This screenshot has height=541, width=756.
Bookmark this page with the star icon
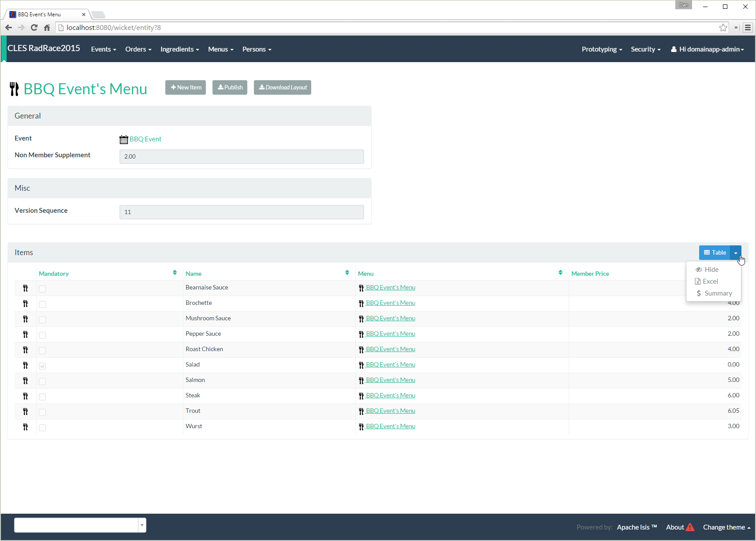click(723, 28)
